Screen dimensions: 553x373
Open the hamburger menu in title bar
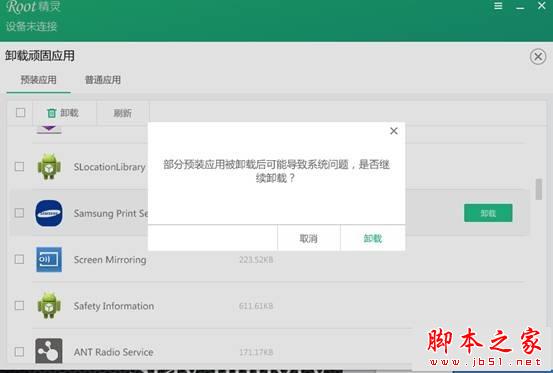coord(498,6)
